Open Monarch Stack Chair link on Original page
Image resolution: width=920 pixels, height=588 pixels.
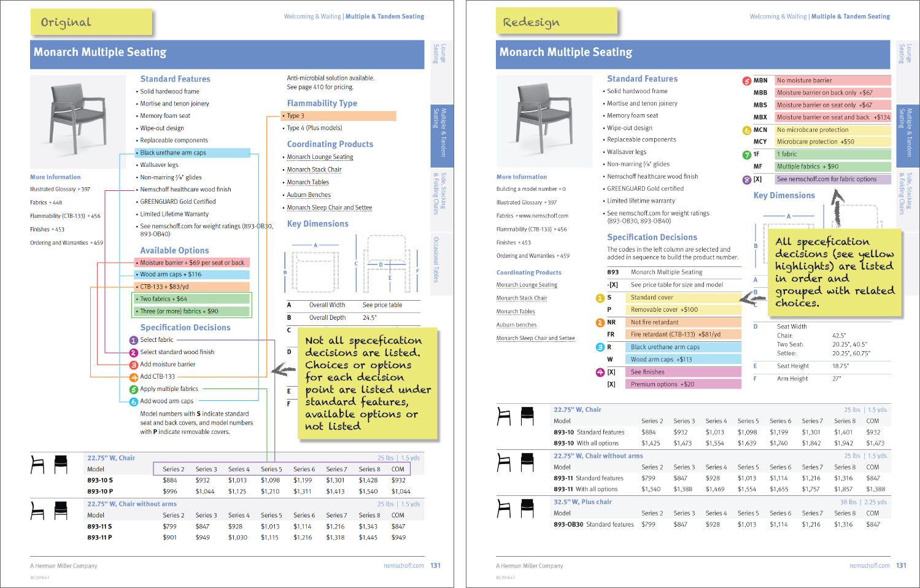[x=314, y=169]
